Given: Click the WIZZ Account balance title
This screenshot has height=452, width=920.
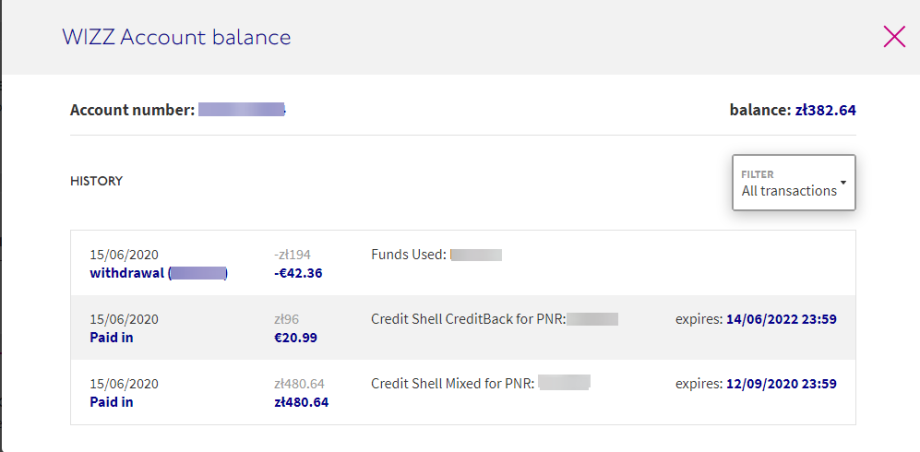Looking at the screenshot, I should (176, 38).
